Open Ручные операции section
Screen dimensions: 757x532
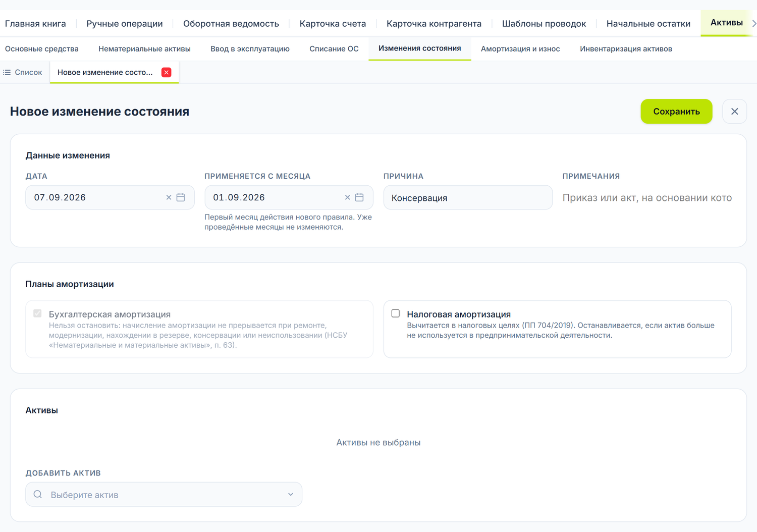(125, 24)
